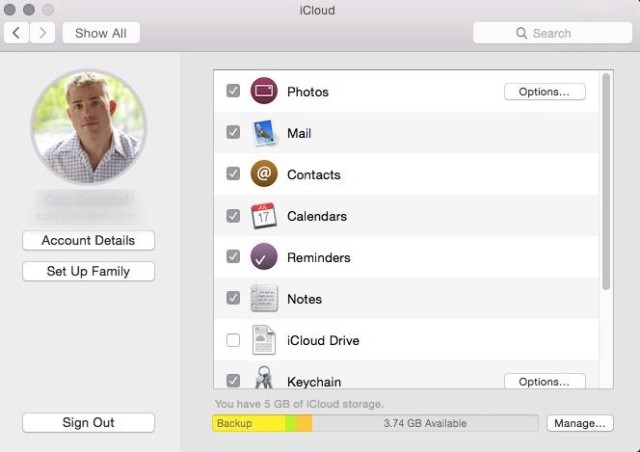Enable the iCloud Drive checkbox

(x=233, y=341)
